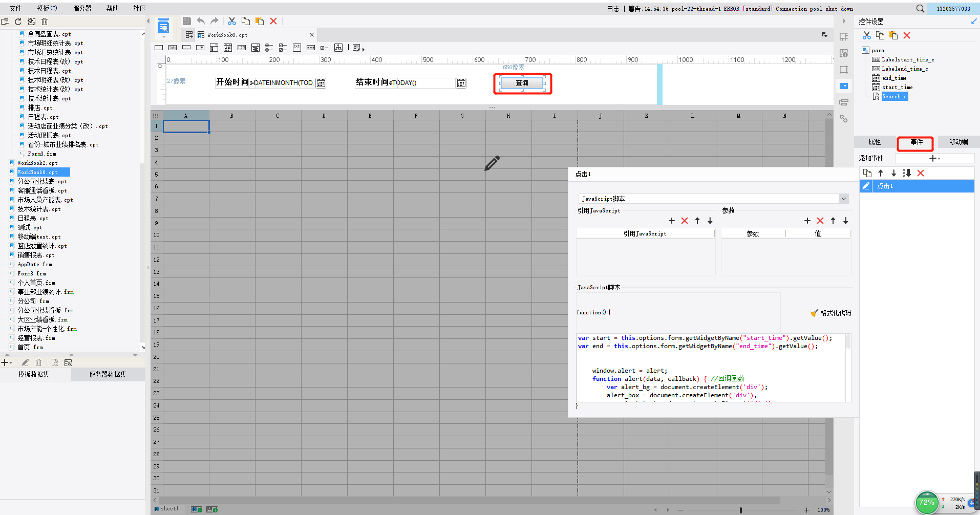Click the cut icon in widget settings panel

tap(867, 35)
